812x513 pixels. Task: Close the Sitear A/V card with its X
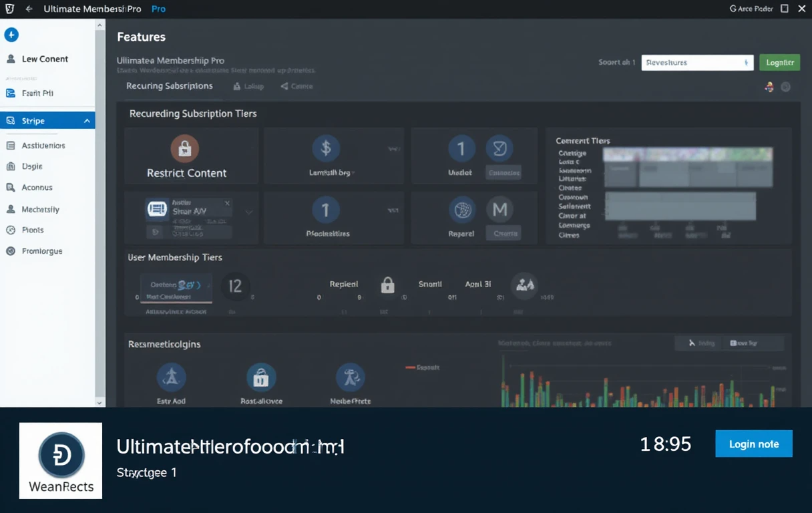227,203
